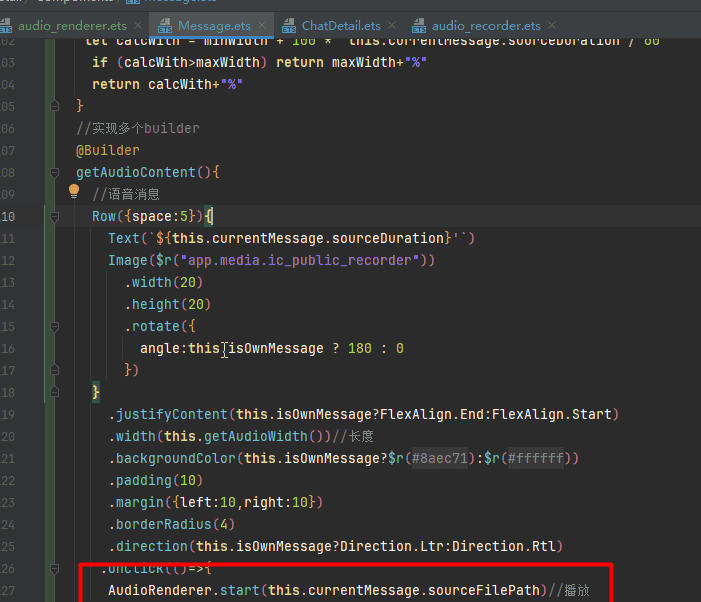Click the ETS file icon on audio_renderer.ets tab
This screenshot has width=701, height=602.
(x=6, y=26)
